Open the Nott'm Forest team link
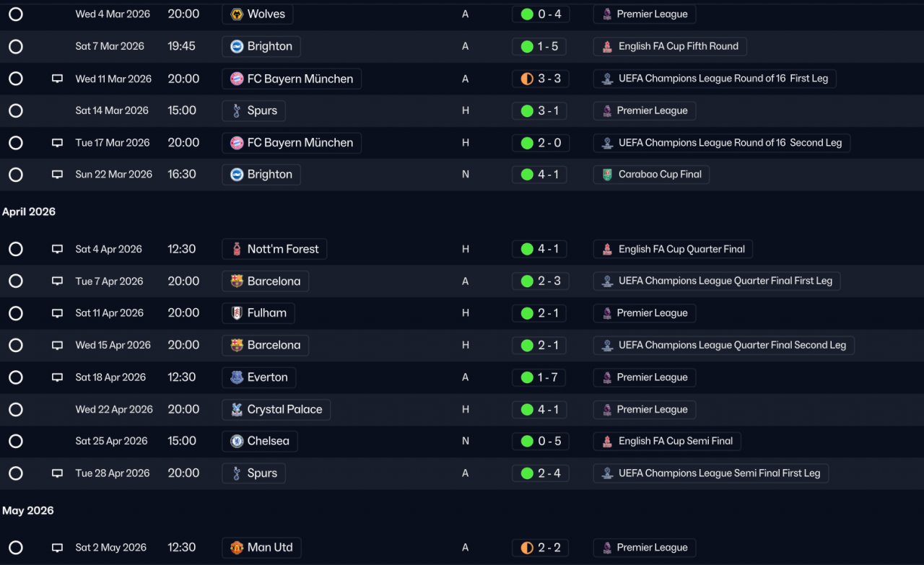Image resolution: width=924 pixels, height=565 pixels. [x=274, y=249]
